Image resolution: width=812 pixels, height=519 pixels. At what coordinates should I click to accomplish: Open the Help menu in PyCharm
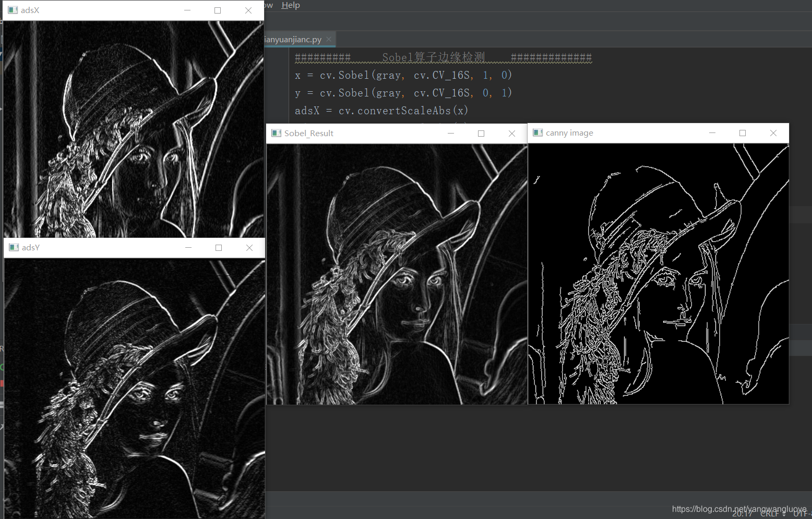[x=291, y=5]
